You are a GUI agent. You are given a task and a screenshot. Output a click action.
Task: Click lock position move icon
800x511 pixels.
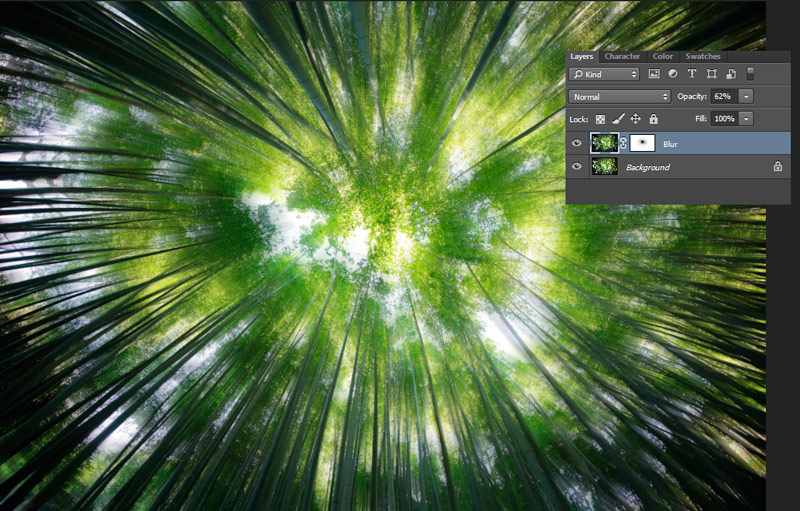pyautogui.click(x=635, y=119)
